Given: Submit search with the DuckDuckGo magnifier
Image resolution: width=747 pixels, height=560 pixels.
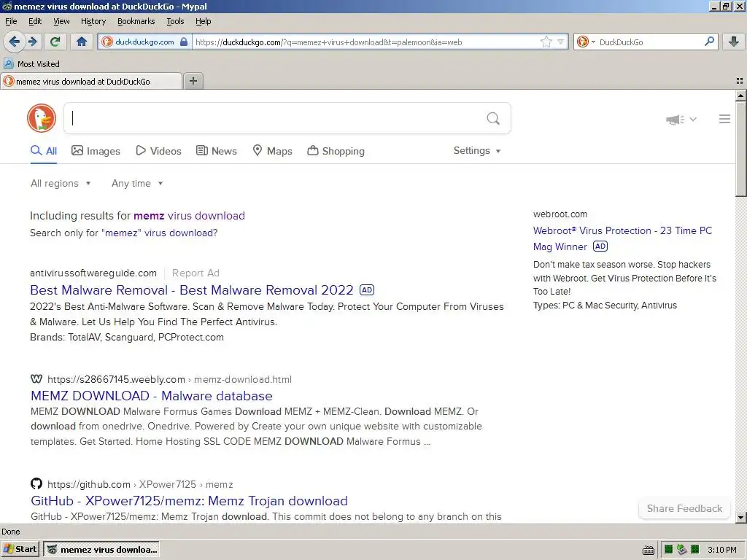Looking at the screenshot, I should [493, 118].
